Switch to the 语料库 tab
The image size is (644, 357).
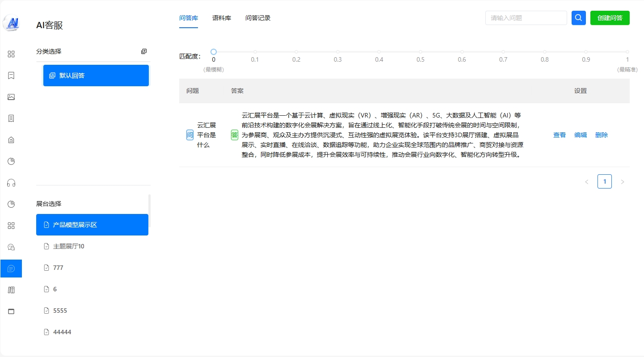[222, 18]
